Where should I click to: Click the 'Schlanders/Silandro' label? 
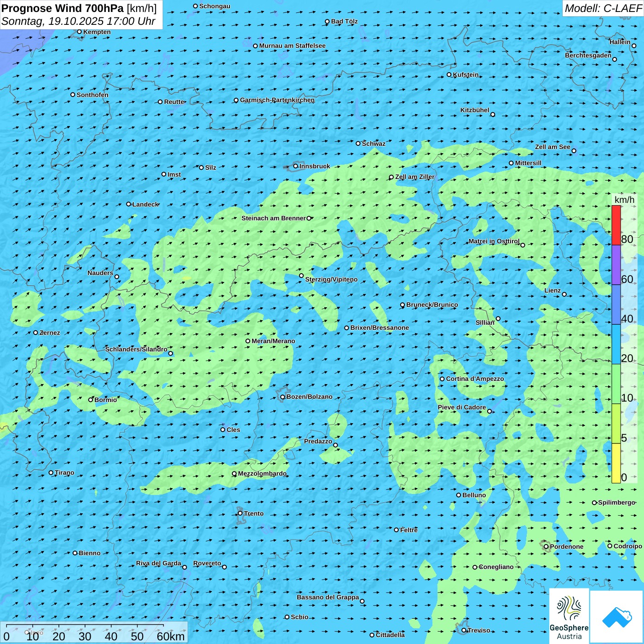coord(136,349)
